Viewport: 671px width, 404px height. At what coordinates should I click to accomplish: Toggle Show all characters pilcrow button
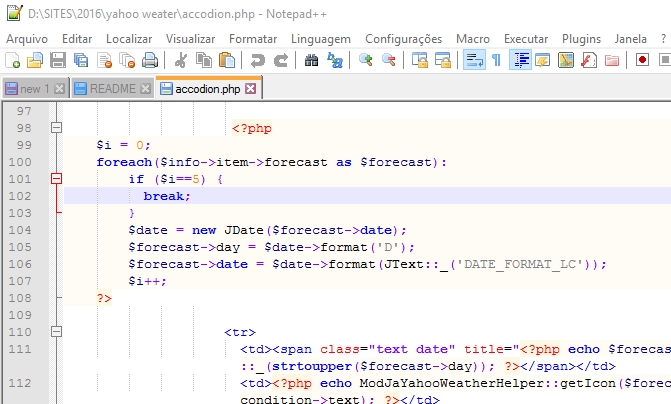[496, 61]
